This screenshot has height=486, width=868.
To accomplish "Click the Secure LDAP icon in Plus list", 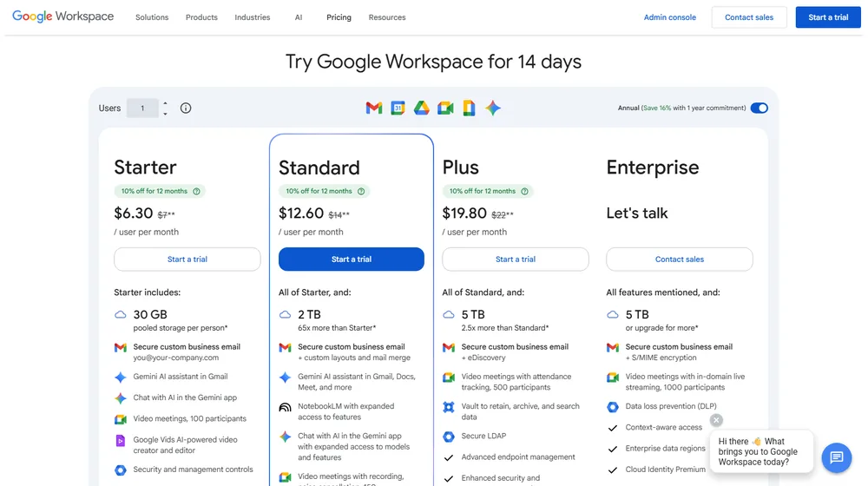I will (x=449, y=437).
